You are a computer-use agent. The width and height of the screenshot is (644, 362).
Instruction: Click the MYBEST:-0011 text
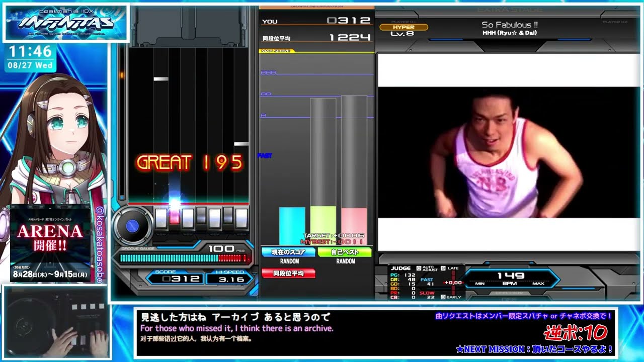click(332, 242)
